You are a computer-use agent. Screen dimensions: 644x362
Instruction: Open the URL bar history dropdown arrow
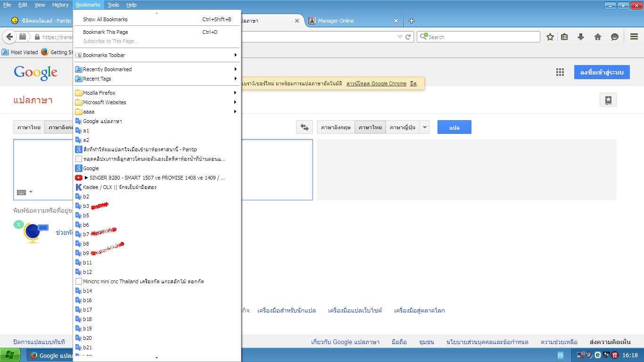[400, 37]
